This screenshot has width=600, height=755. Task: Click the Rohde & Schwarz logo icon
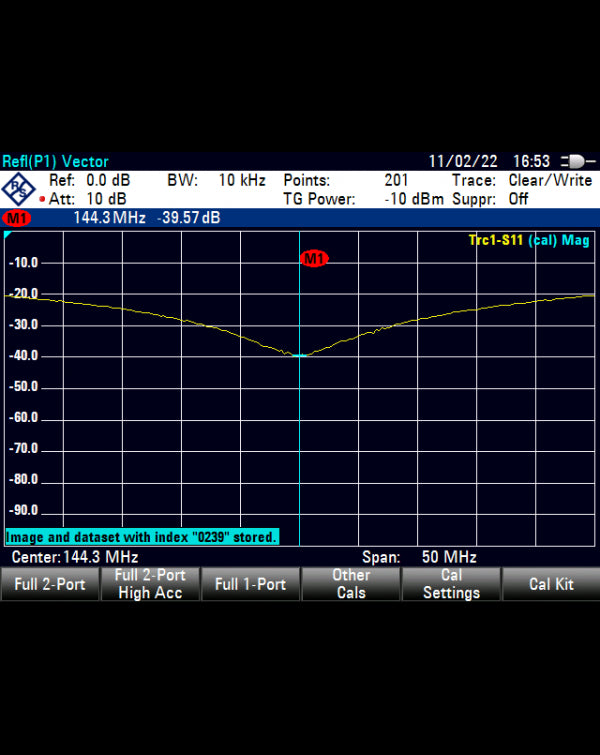click(x=19, y=189)
